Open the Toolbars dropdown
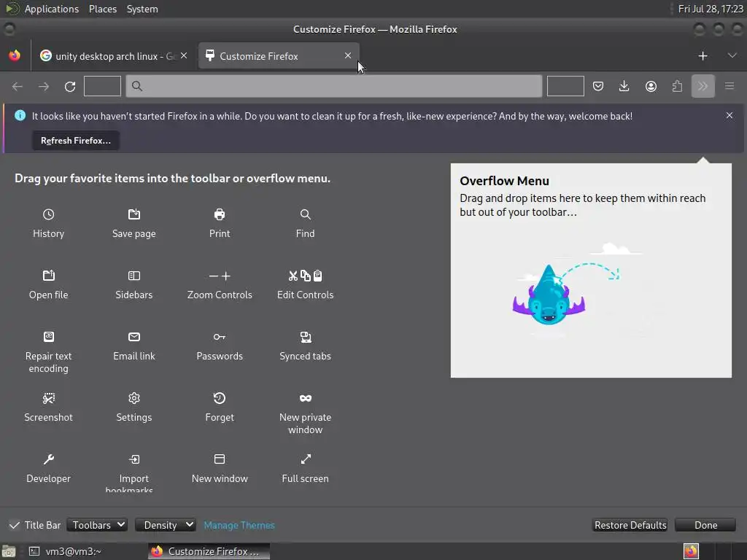The height and width of the screenshot is (560, 747). click(x=97, y=525)
